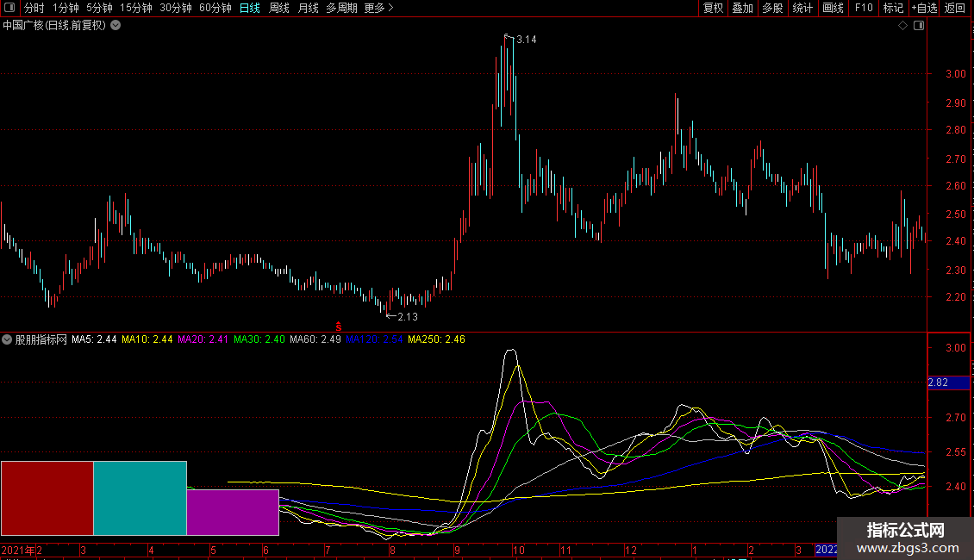974x560 pixels.
Task: Click the 复权 button
Action: tap(713, 8)
